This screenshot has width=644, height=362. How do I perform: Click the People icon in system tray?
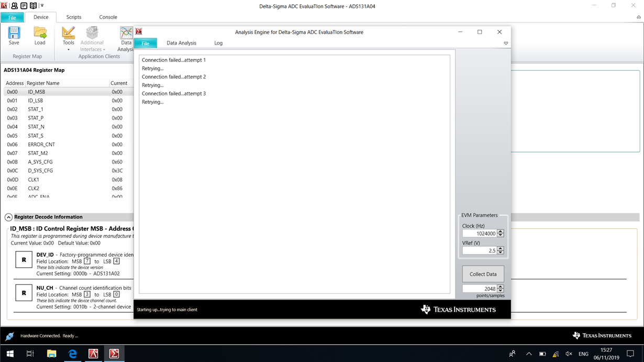(512, 354)
